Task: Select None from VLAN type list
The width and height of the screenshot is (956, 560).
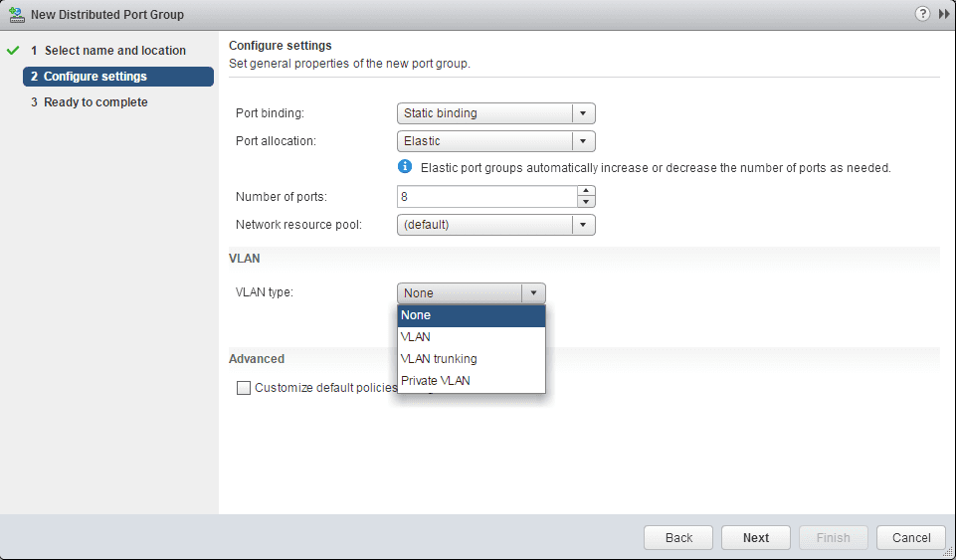Action: click(x=471, y=315)
